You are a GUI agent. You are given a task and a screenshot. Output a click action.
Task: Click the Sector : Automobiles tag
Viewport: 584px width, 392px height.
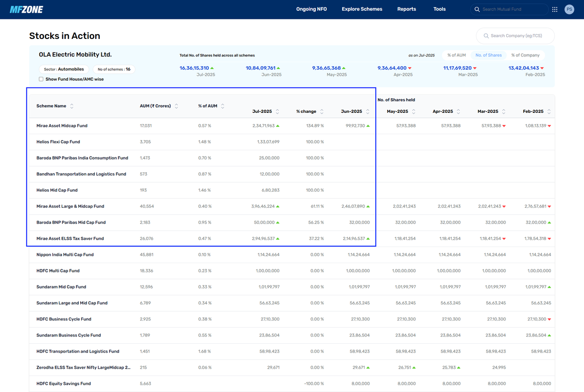pyautogui.click(x=64, y=70)
